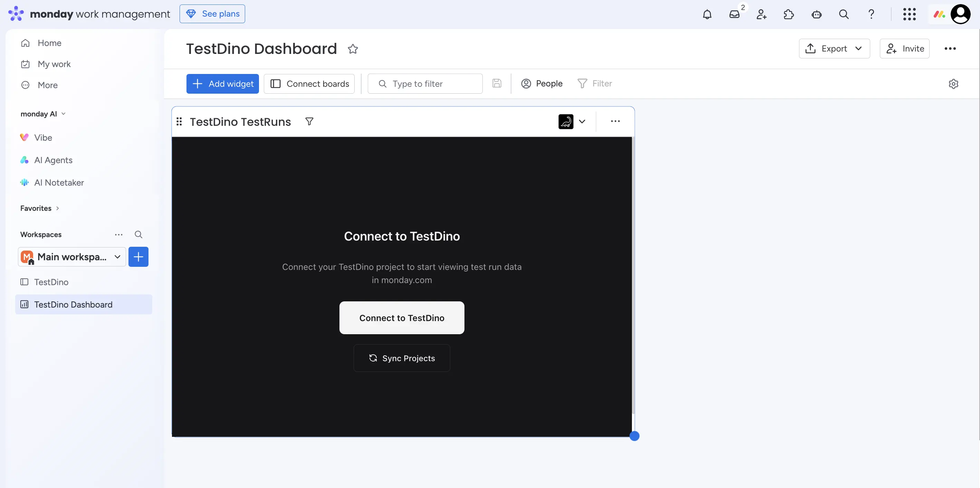Viewport: 980px width, 488px height.
Task: Click the People filter
Action: coord(541,83)
